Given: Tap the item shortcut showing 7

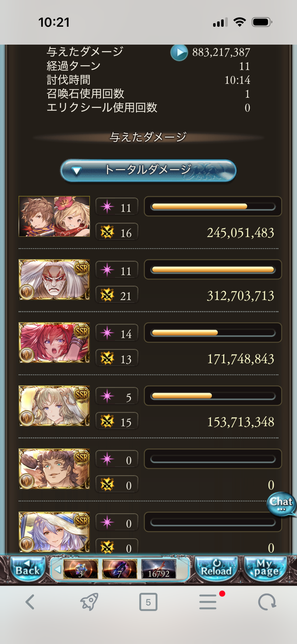Looking at the screenshot, I should click(x=120, y=569).
